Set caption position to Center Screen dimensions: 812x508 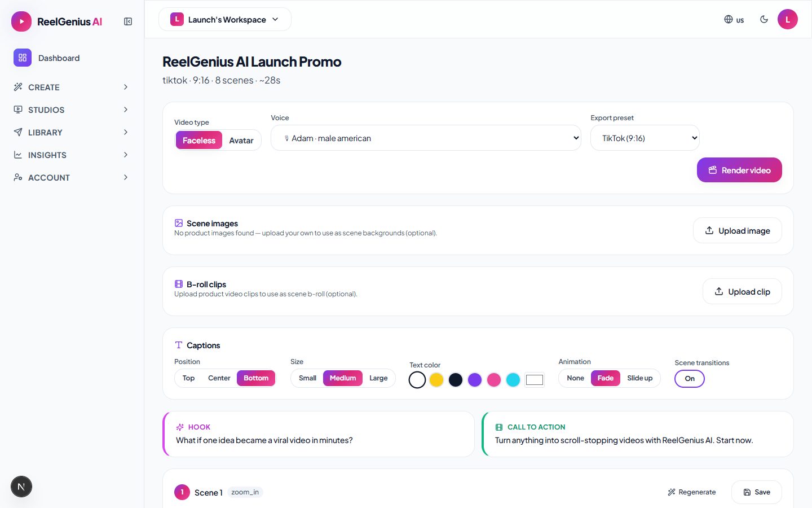pos(219,378)
